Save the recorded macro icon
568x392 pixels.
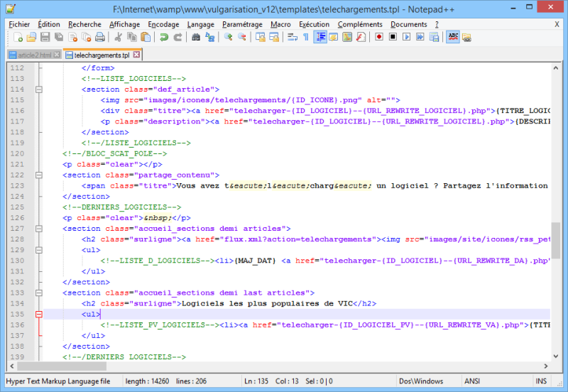pyautogui.click(x=434, y=37)
